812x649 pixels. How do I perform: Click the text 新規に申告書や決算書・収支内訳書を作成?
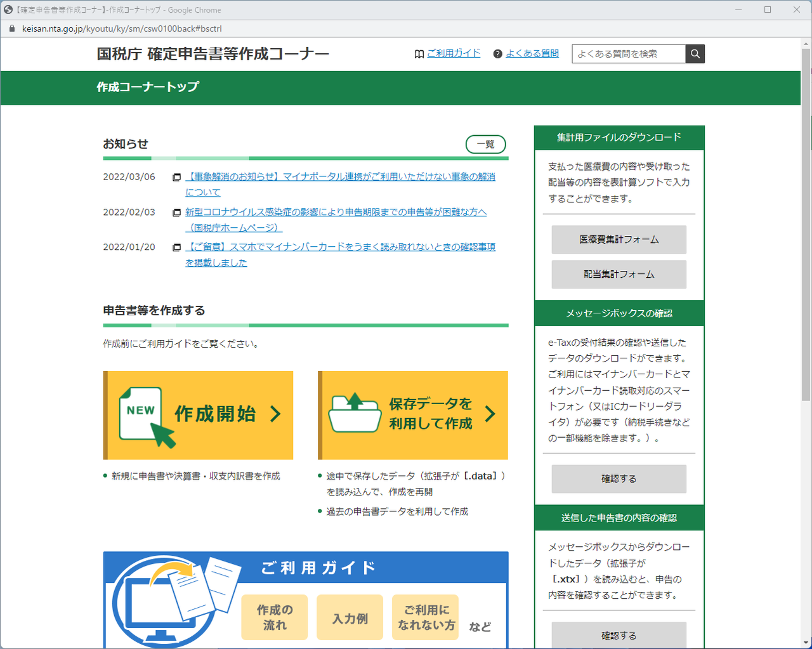[196, 476]
